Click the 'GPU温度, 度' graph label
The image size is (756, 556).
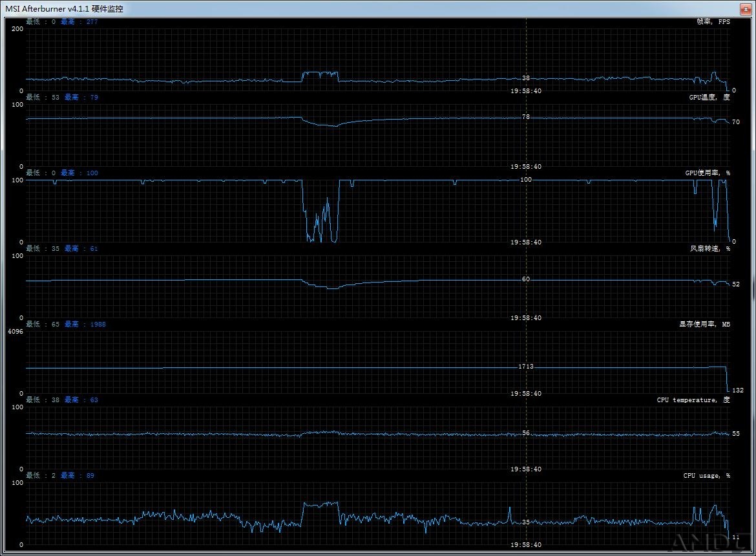tap(709, 98)
